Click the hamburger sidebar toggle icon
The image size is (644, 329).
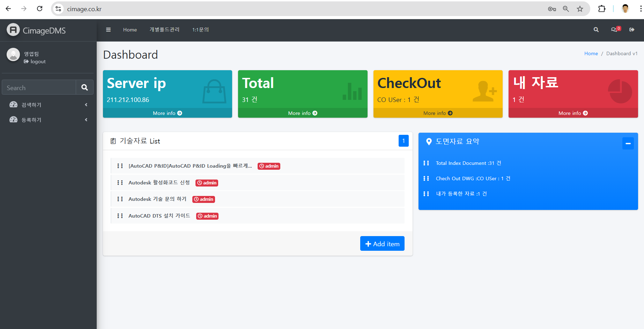point(108,30)
